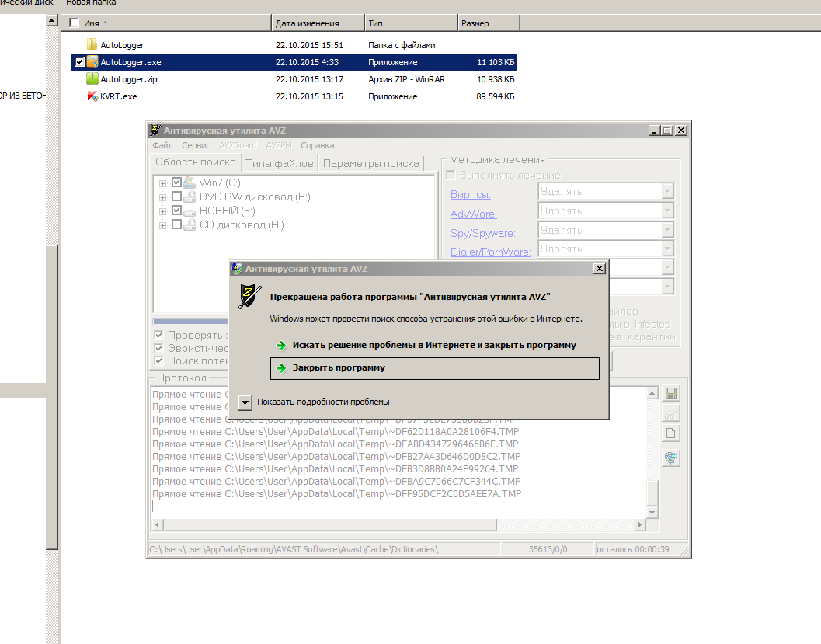
Task: Click the AVZ main window title bar icon
Action: click(x=155, y=131)
